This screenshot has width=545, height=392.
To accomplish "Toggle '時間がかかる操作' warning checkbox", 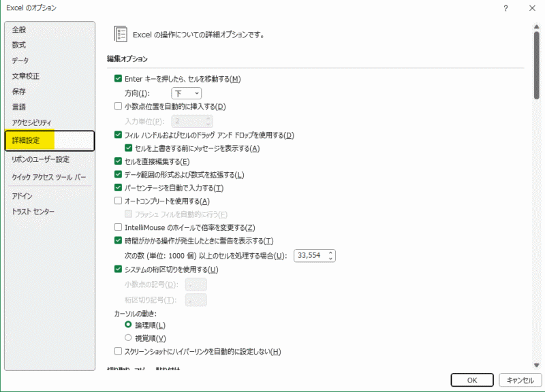I will click(118, 240).
